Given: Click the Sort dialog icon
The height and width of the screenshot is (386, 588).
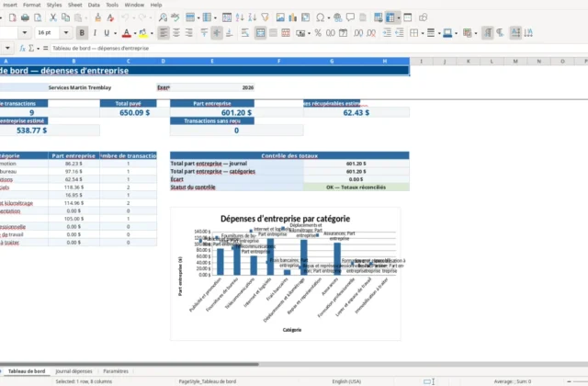Looking at the screenshot, I should click(x=227, y=17).
